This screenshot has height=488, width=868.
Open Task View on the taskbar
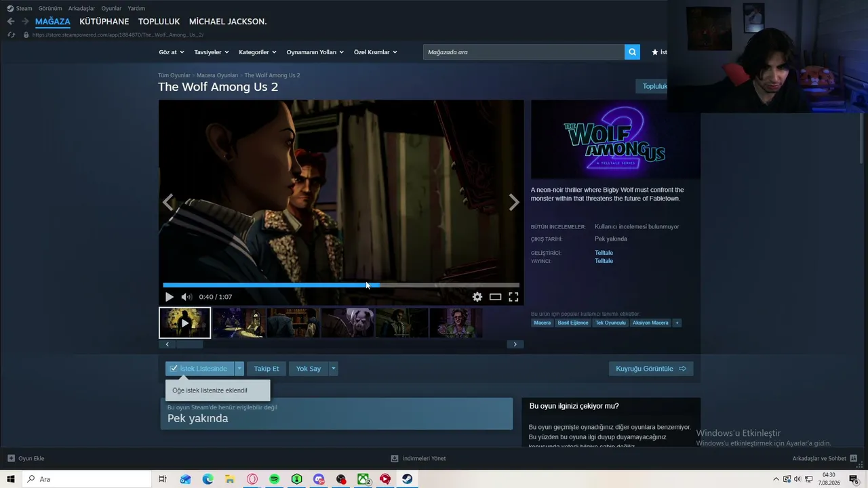pyautogui.click(x=163, y=479)
